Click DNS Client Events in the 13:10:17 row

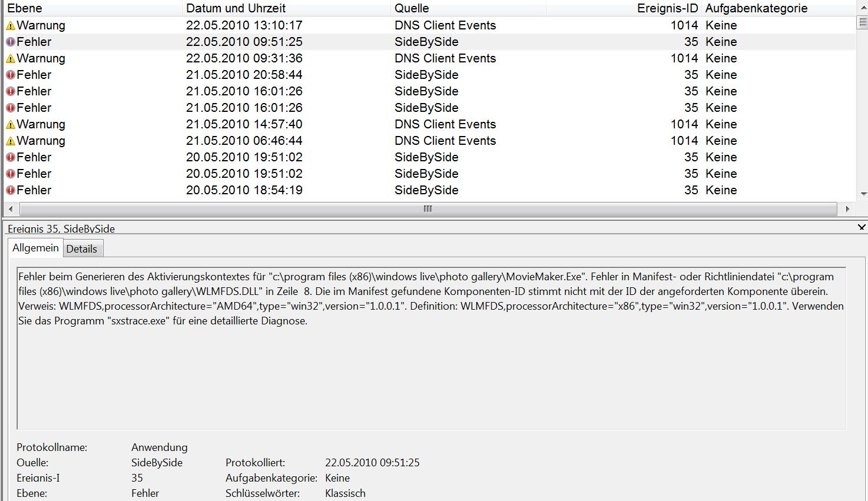click(x=445, y=25)
